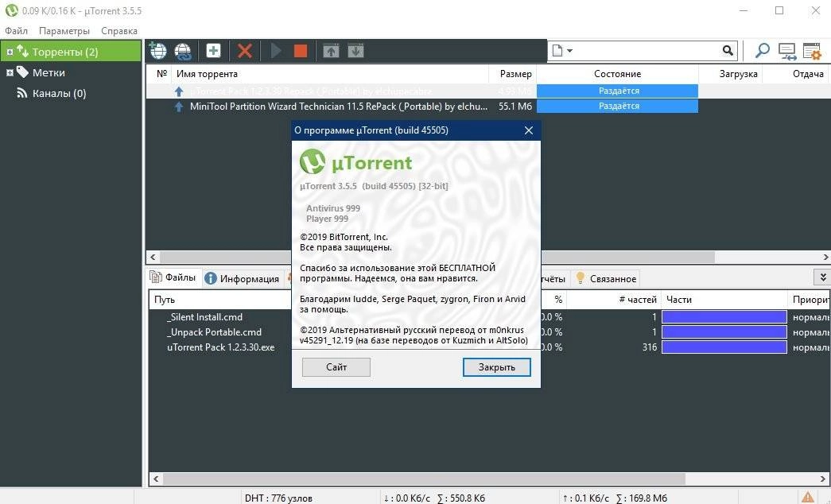This screenshot has width=831, height=504.
Task: Open the website with the Сайт button
Action: pyautogui.click(x=335, y=366)
